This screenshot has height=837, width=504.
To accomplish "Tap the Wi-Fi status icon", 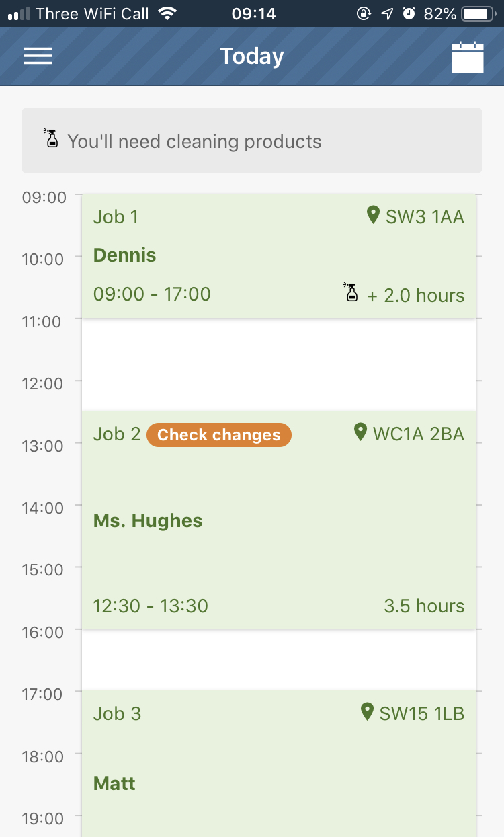I will tap(167, 13).
